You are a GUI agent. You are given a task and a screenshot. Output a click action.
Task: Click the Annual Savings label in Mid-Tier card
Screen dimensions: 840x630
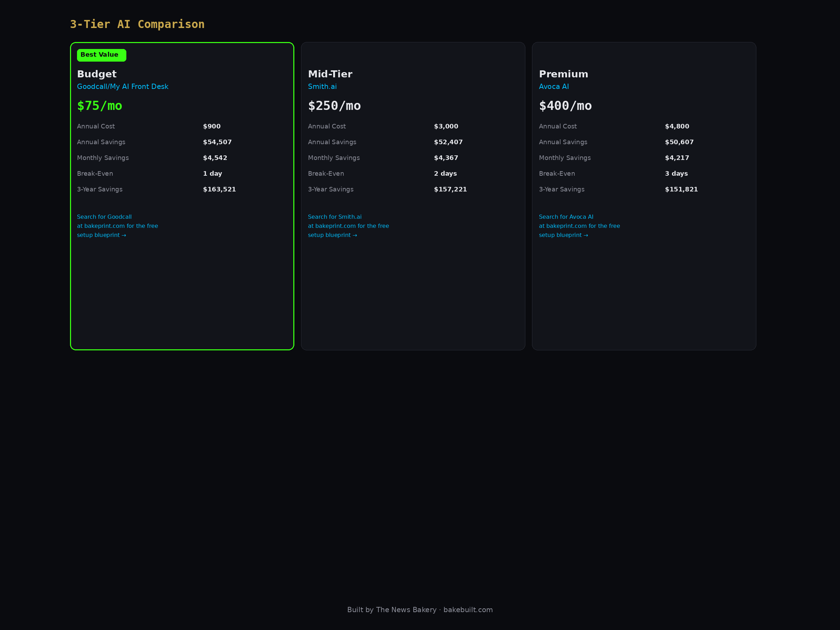point(332,142)
